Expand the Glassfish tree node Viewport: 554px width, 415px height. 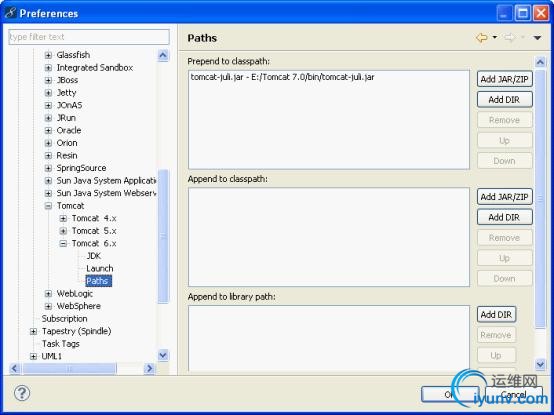pyautogui.click(x=48, y=55)
